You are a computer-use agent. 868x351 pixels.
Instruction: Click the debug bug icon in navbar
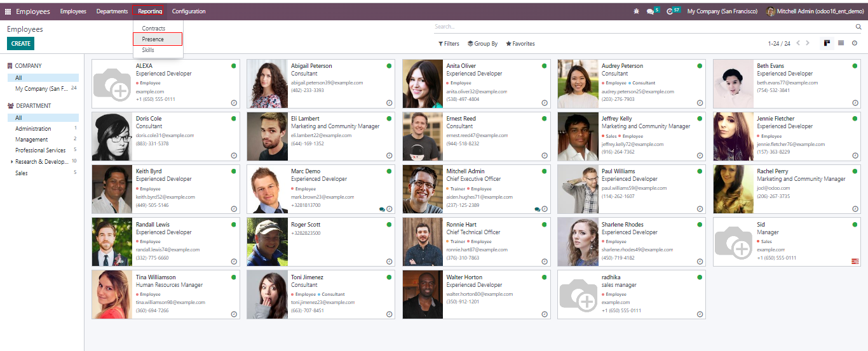pyautogui.click(x=637, y=11)
